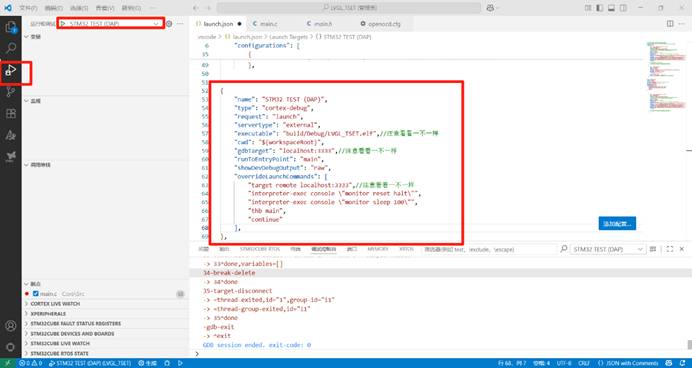692x368 pixels.
Task: Toggle primary side bar layout icon
Action: [600, 8]
